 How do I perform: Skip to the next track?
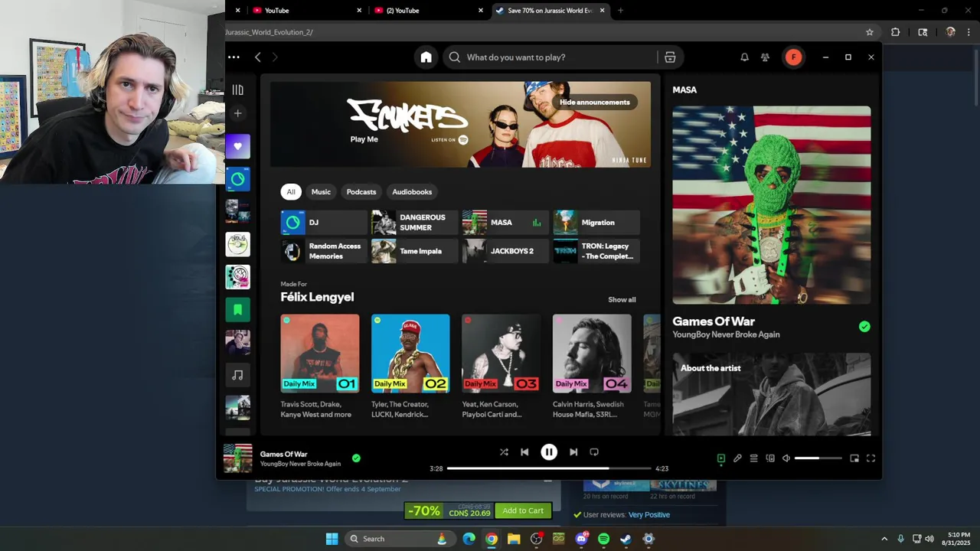coord(573,452)
